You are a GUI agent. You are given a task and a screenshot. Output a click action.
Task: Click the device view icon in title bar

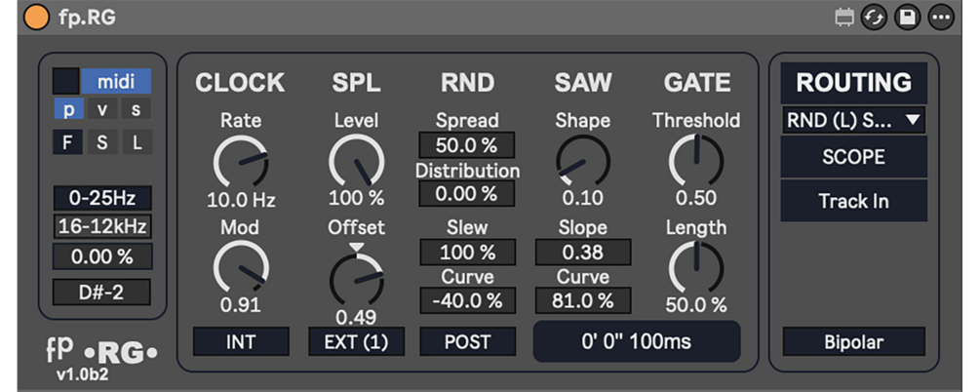[x=844, y=18]
